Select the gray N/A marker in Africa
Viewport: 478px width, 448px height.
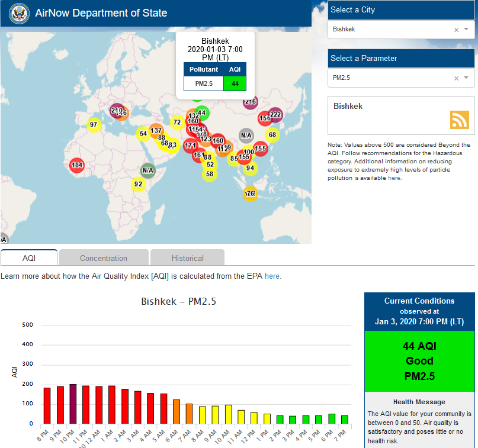148,170
